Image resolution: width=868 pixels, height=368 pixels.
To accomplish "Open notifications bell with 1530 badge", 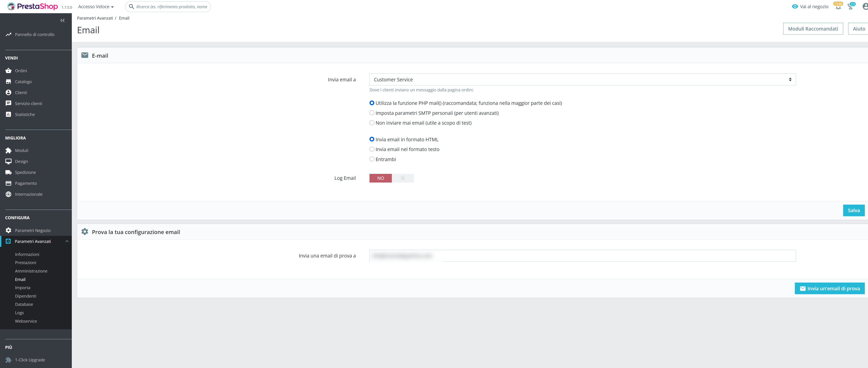I will 838,6.
